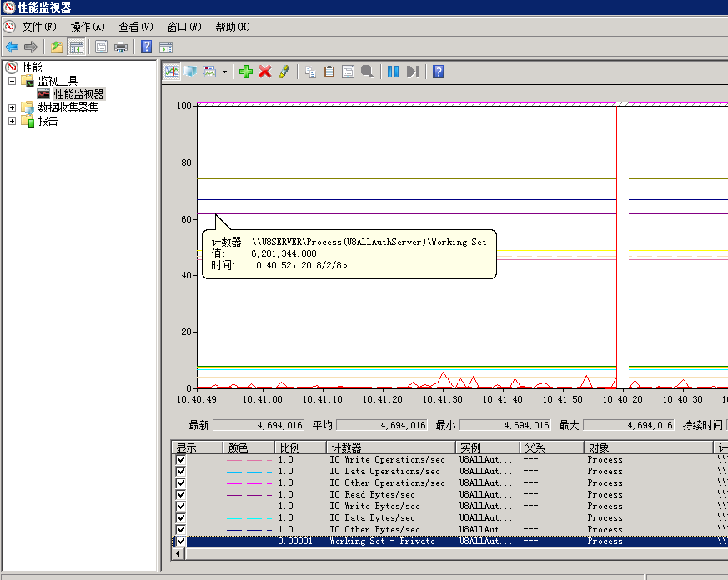The height and width of the screenshot is (580, 728).
Task: Open the 文件(F) menu
Action: [x=39, y=27]
